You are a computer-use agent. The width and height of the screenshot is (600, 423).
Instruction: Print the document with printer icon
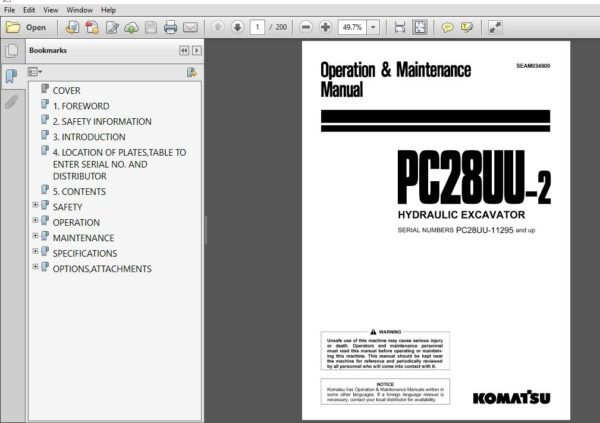(170, 28)
